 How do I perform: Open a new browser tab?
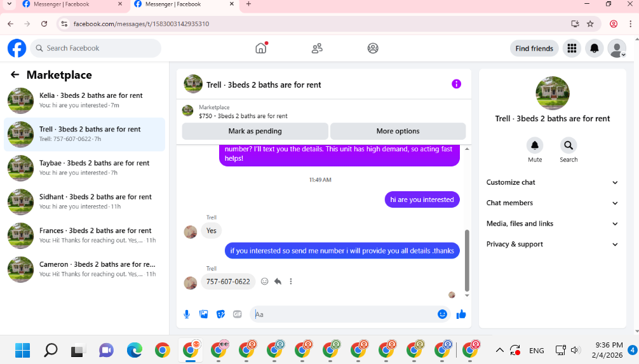(248, 4)
